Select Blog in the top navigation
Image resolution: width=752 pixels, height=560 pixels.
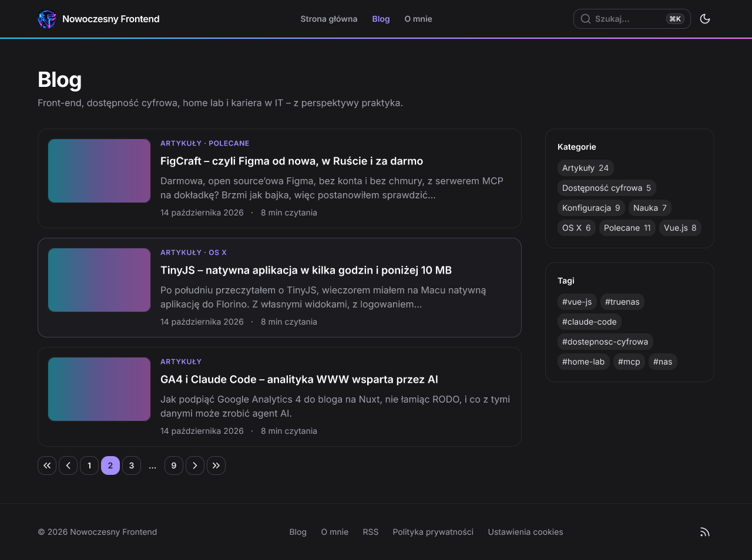pyautogui.click(x=381, y=19)
